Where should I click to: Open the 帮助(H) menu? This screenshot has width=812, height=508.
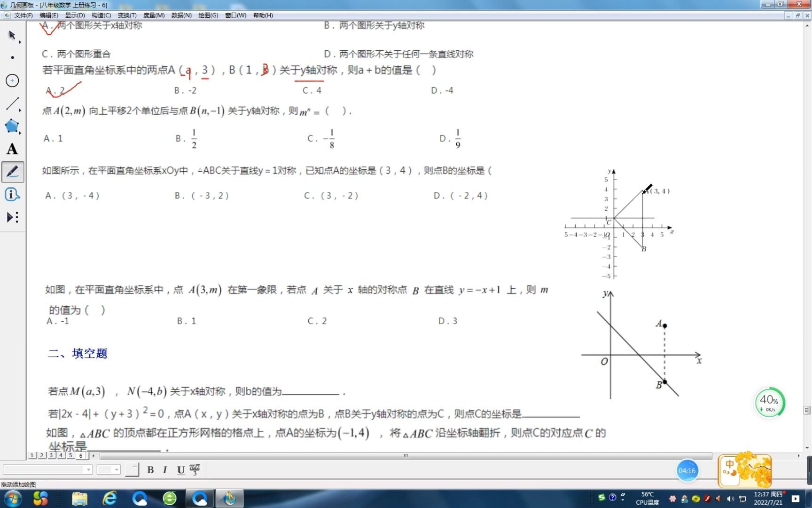click(x=263, y=15)
